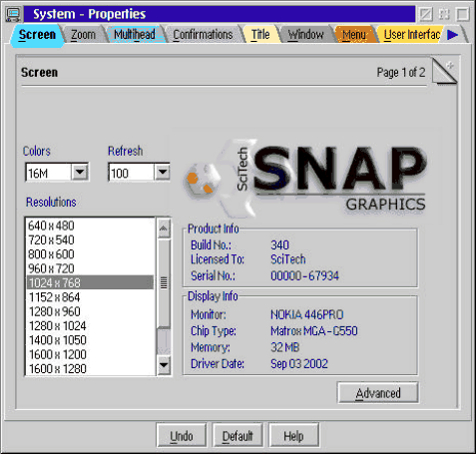Click the Refresh field showing 100
The height and width of the screenshot is (454, 476).
132,173
